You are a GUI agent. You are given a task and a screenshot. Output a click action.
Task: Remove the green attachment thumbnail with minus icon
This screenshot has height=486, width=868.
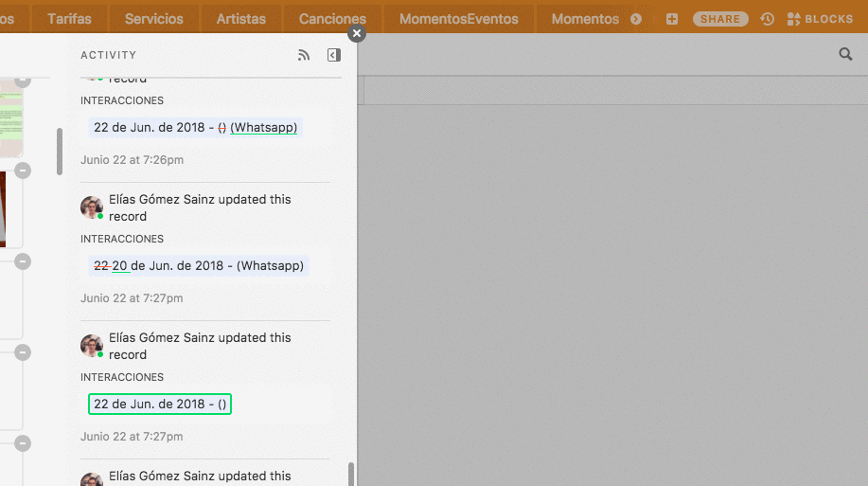(x=23, y=81)
